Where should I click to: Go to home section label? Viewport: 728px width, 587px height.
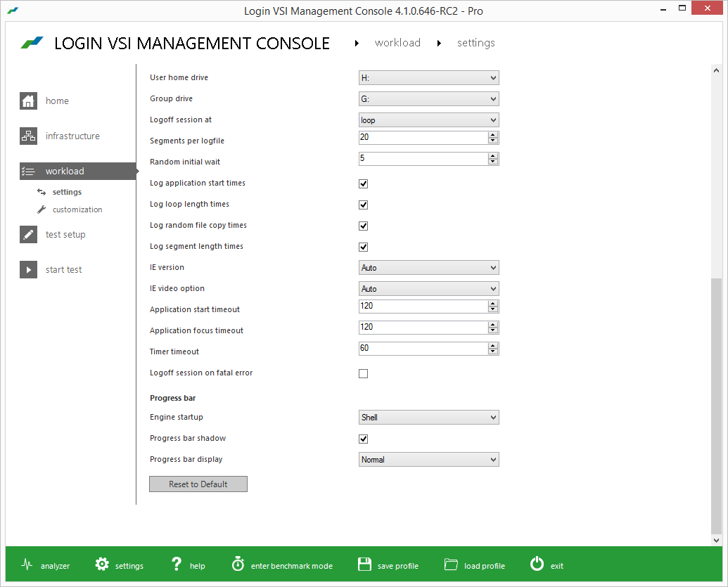pyautogui.click(x=57, y=101)
